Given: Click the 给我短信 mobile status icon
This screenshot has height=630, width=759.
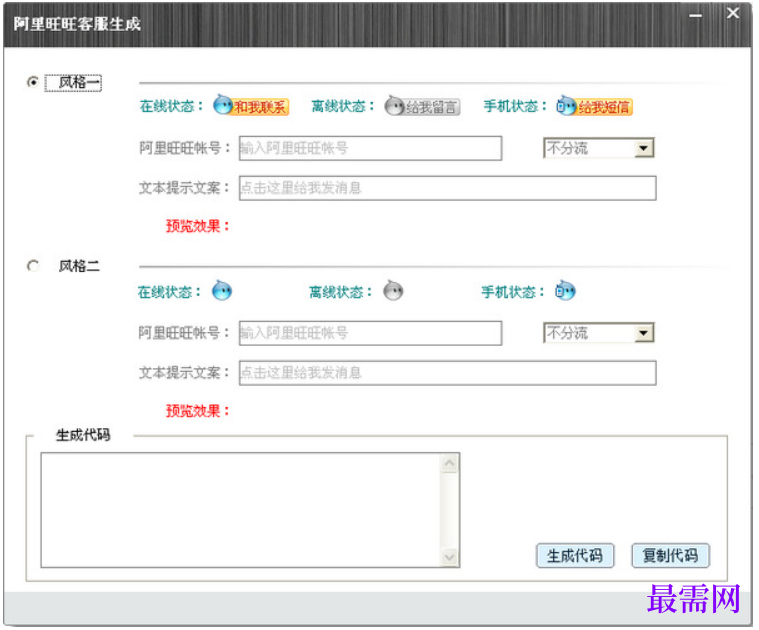Looking at the screenshot, I should [x=594, y=105].
